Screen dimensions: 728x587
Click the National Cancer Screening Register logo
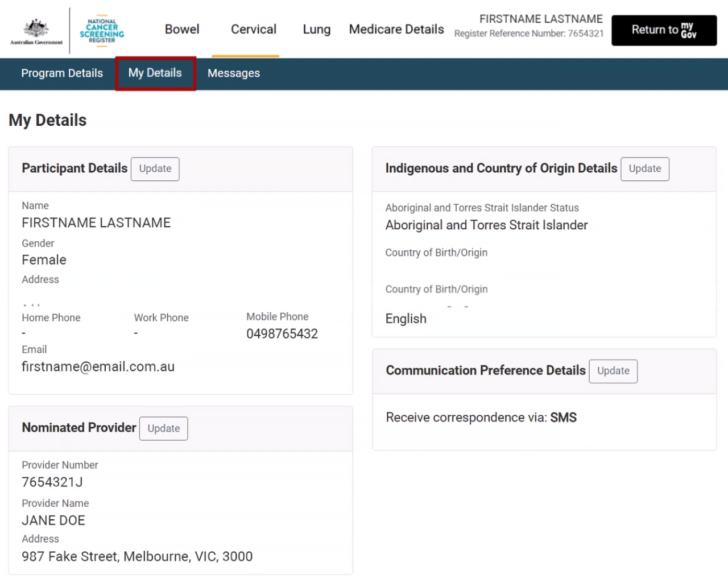102,31
